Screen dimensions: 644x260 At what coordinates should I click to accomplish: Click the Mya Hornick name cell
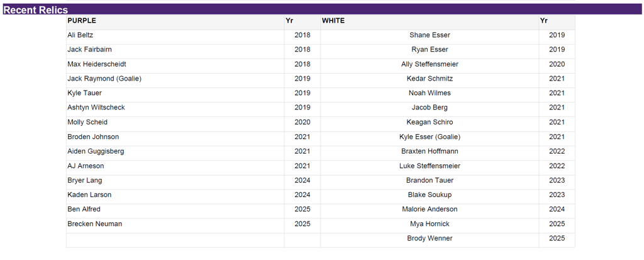430,224
